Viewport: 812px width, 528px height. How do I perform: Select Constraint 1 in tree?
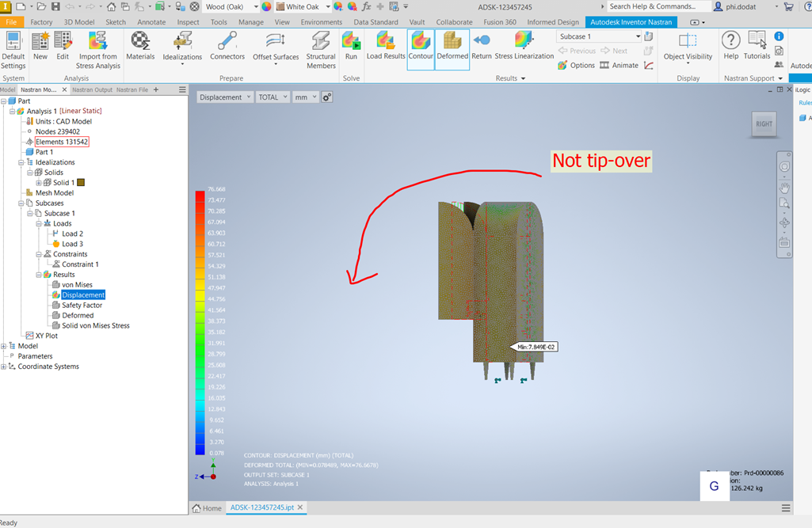point(80,264)
